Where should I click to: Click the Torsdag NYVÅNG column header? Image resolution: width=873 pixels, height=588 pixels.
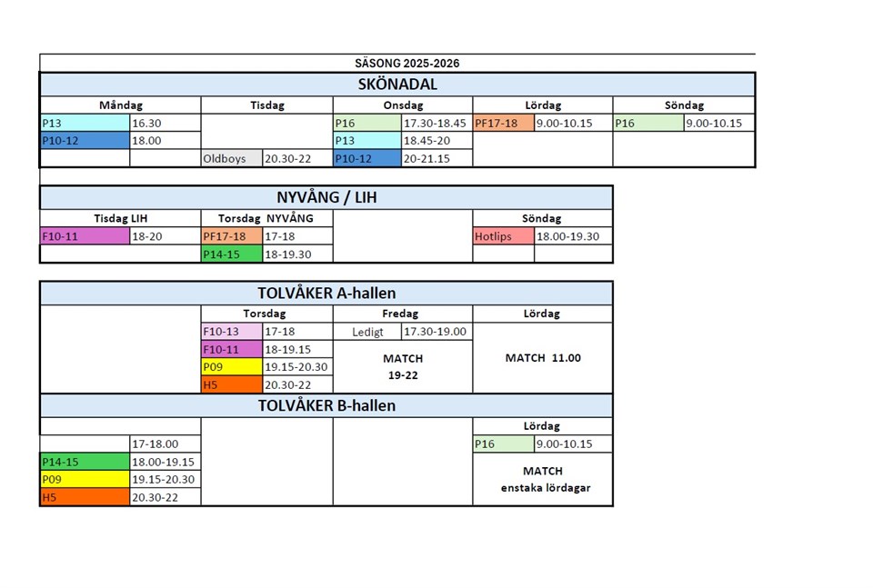[266, 218]
